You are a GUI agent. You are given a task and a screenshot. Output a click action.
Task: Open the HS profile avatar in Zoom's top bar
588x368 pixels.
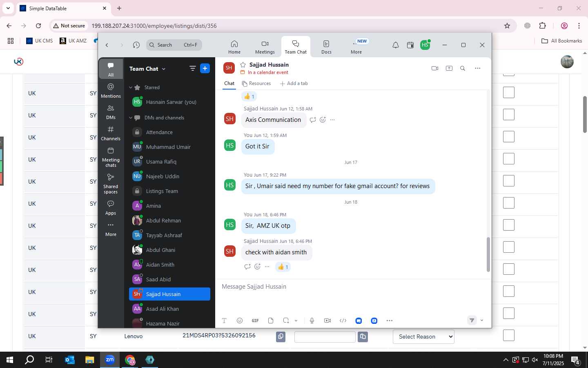pyautogui.click(x=425, y=45)
